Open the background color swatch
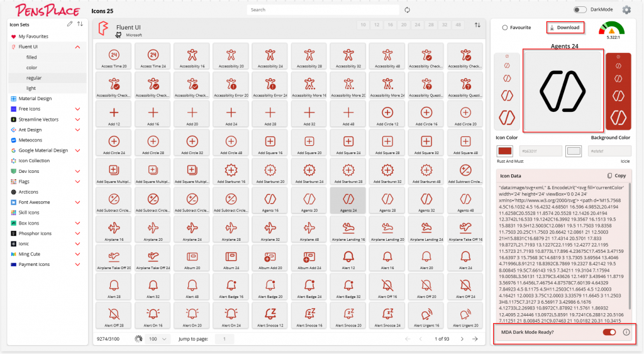This screenshot has width=644, height=354. (574, 151)
